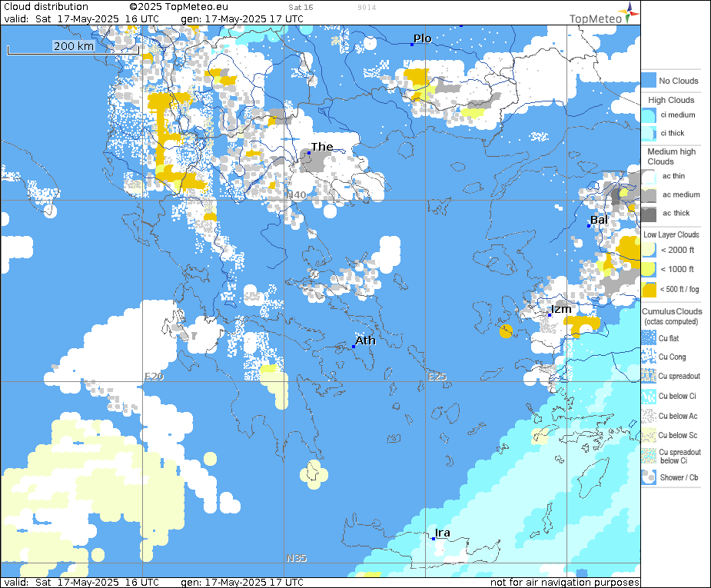
Task: Click the Cu below Ac legend icon
Action: [649, 416]
